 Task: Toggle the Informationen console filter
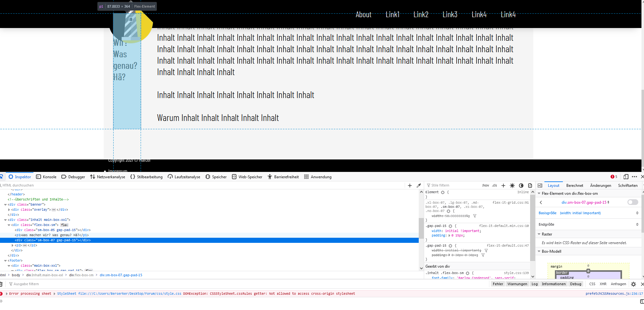point(554,284)
